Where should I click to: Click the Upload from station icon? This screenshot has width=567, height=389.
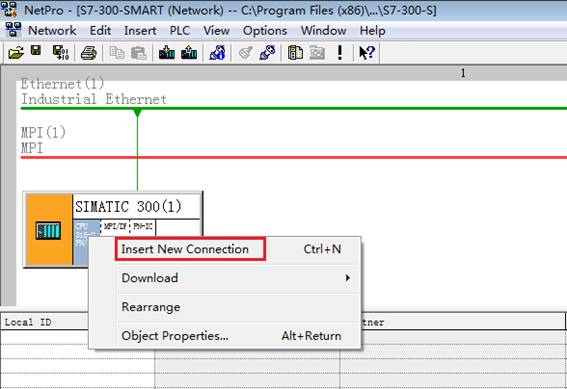point(189,53)
